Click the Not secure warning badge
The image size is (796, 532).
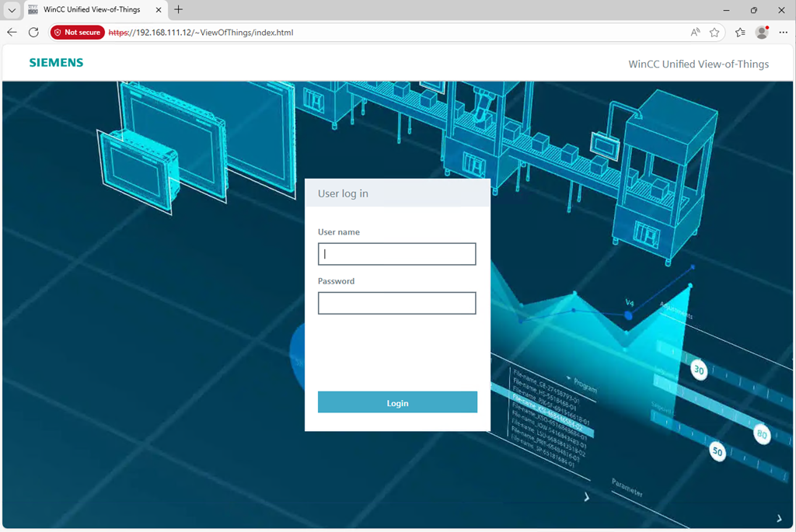point(77,33)
